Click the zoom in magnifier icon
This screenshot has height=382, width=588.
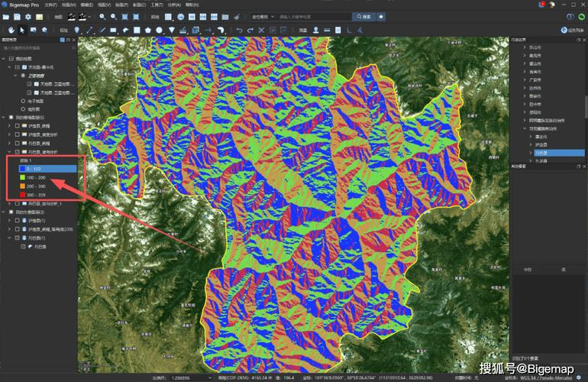point(102,16)
